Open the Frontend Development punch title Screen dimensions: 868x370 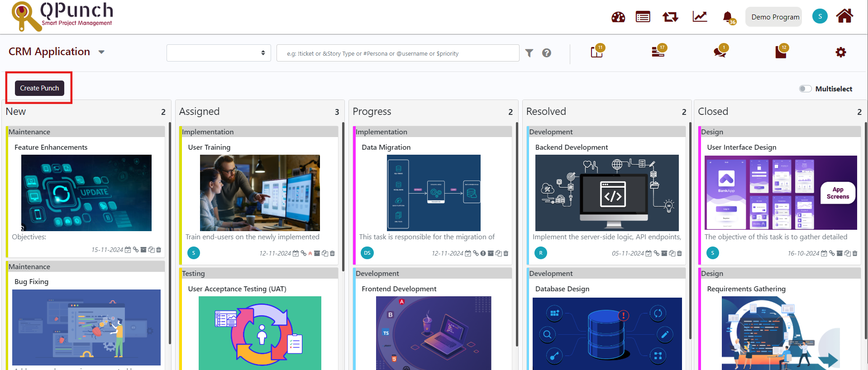399,289
